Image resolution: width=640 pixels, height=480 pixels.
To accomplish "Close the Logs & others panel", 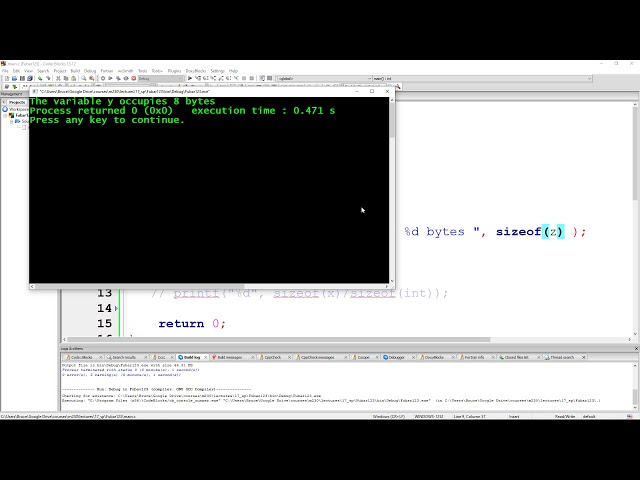I will click(x=636, y=349).
